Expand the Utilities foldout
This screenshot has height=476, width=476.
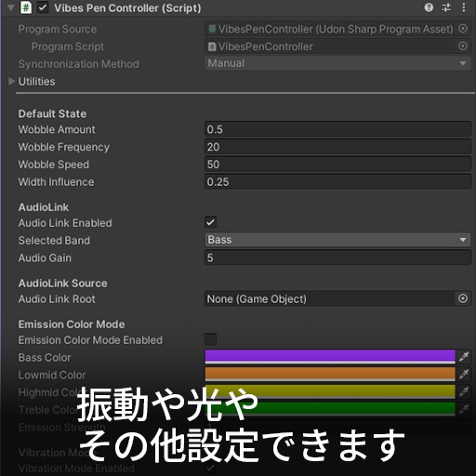point(11,81)
